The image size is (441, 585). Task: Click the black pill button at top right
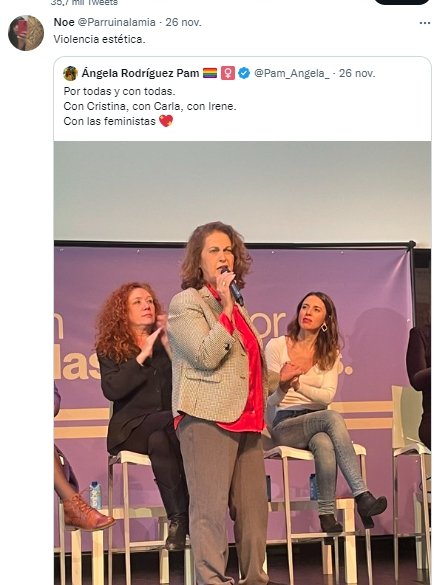point(402,2)
